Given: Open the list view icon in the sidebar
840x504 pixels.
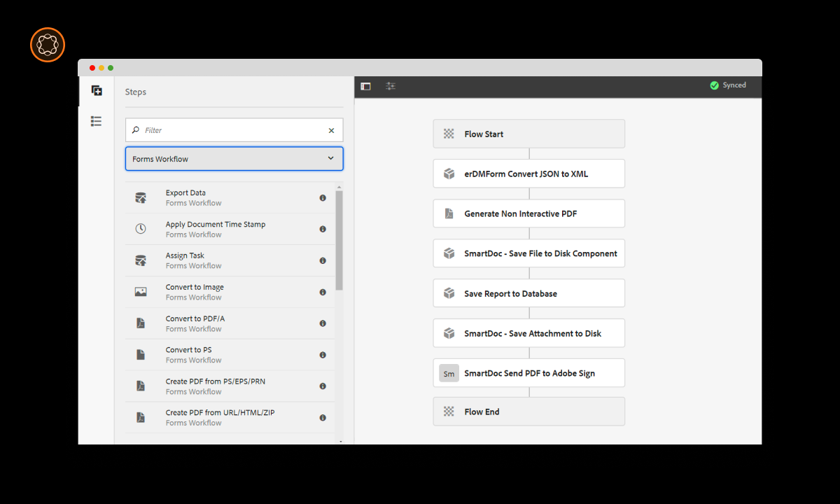Looking at the screenshot, I should point(96,121).
